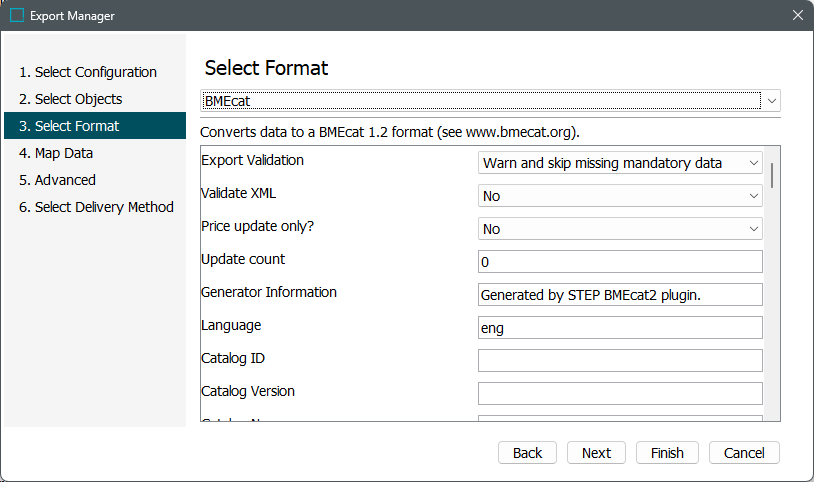Click the Generator Information text field

click(620, 295)
